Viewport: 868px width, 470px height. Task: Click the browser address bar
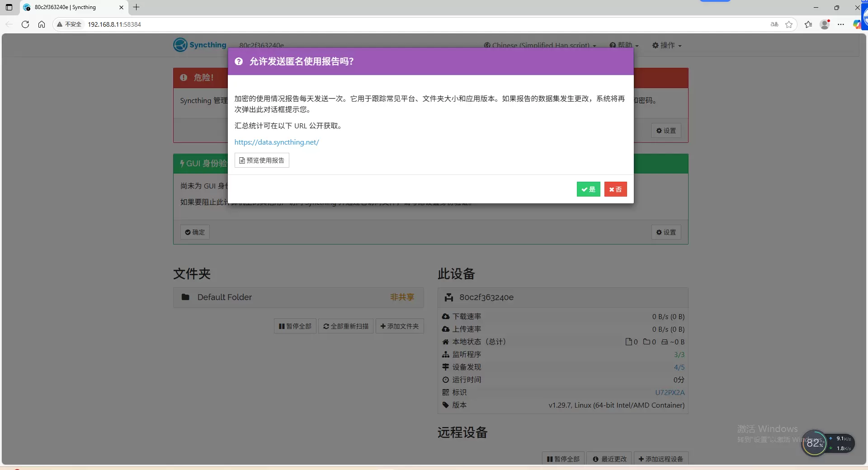(x=407, y=24)
